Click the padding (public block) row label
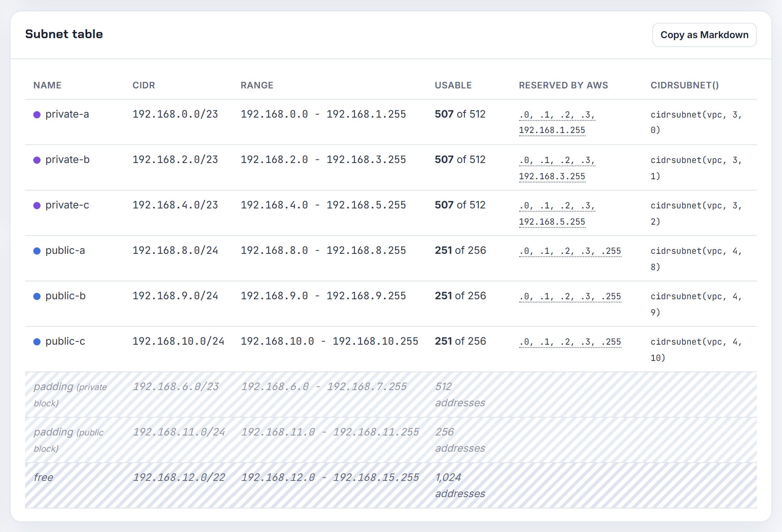782x532 pixels. click(69, 440)
